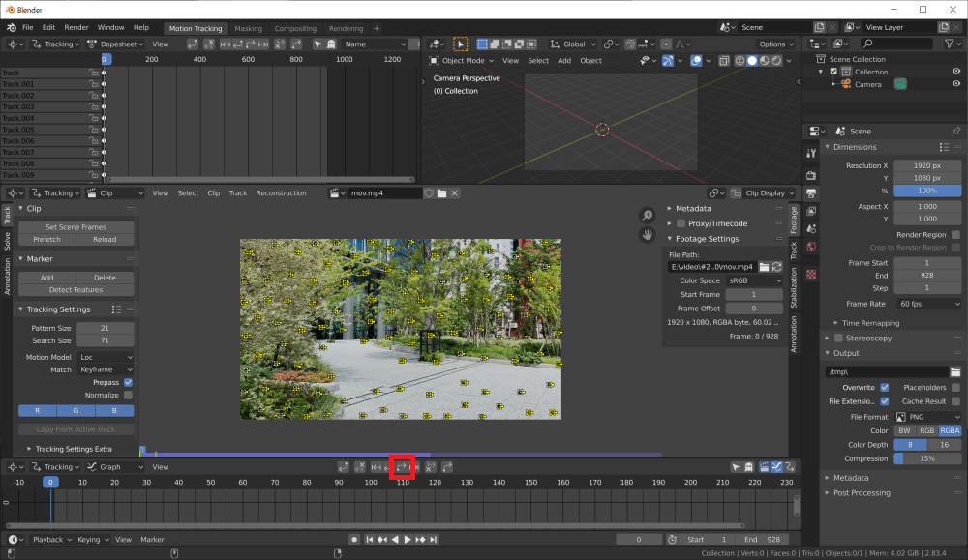Open the Match Keyframe dropdown
Image resolution: width=968 pixels, height=560 pixels.
pyautogui.click(x=106, y=369)
